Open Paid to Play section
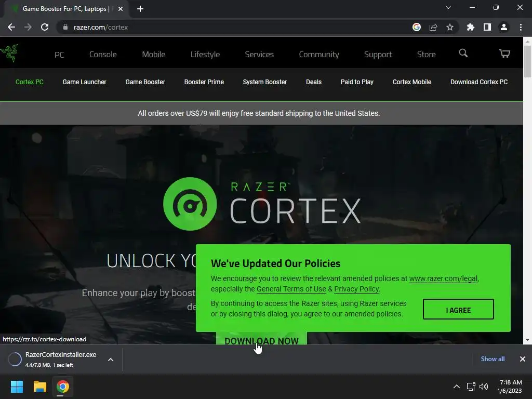This screenshot has height=399, width=532. pos(357,82)
